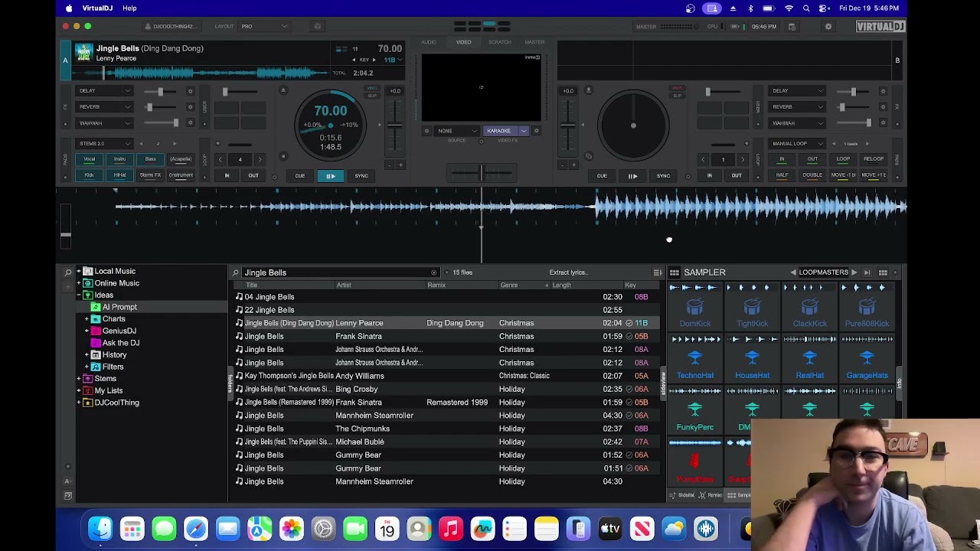Image resolution: width=980 pixels, height=551 pixels.
Task: Open the VirtualDJ settings gear in the top bar
Action: [x=828, y=27]
